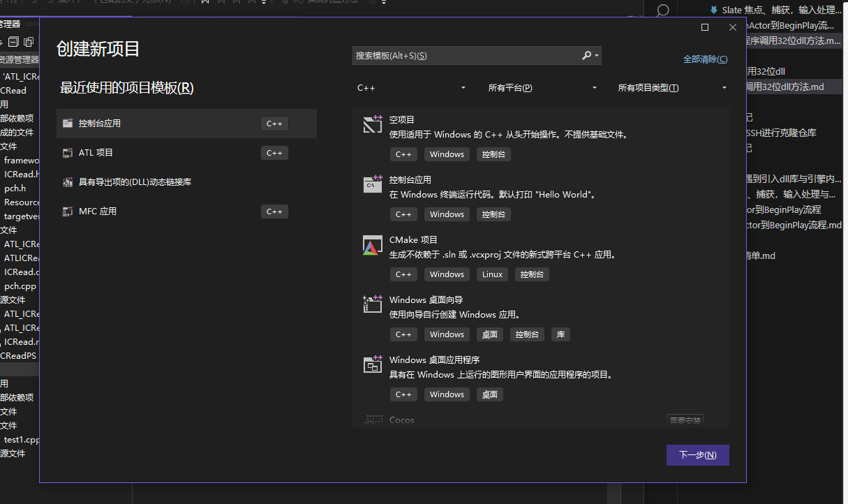The width and height of the screenshot is (848, 504).
Task: Select pch.cpp in the Solution Explorer tree
Action: (20, 286)
